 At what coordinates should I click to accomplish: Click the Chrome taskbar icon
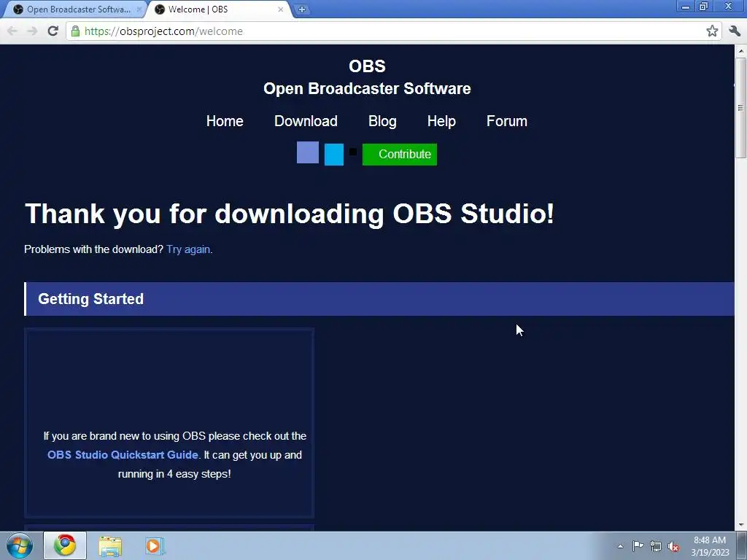pos(65,545)
